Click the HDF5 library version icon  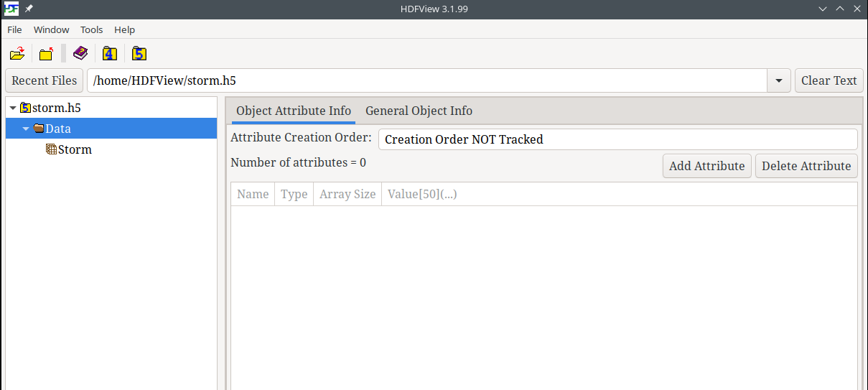(139, 54)
